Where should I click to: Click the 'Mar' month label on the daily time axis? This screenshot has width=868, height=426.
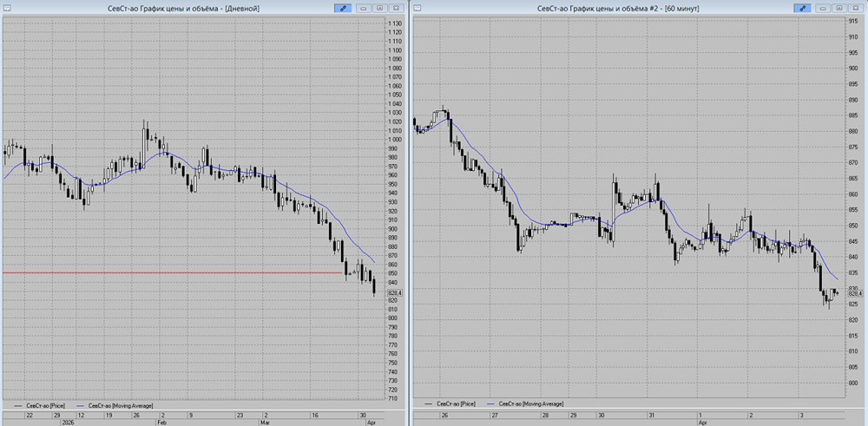tap(265, 421)
